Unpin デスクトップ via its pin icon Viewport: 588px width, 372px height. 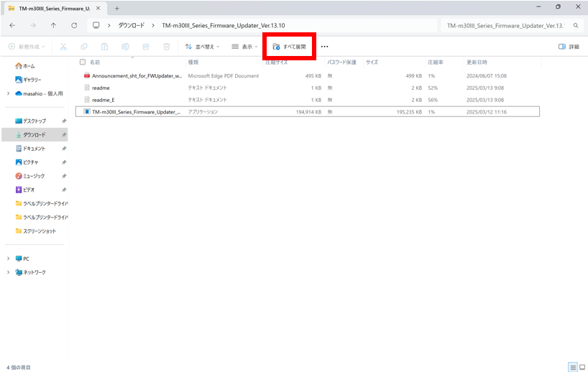pyautogui.click(x=64, y=121)
